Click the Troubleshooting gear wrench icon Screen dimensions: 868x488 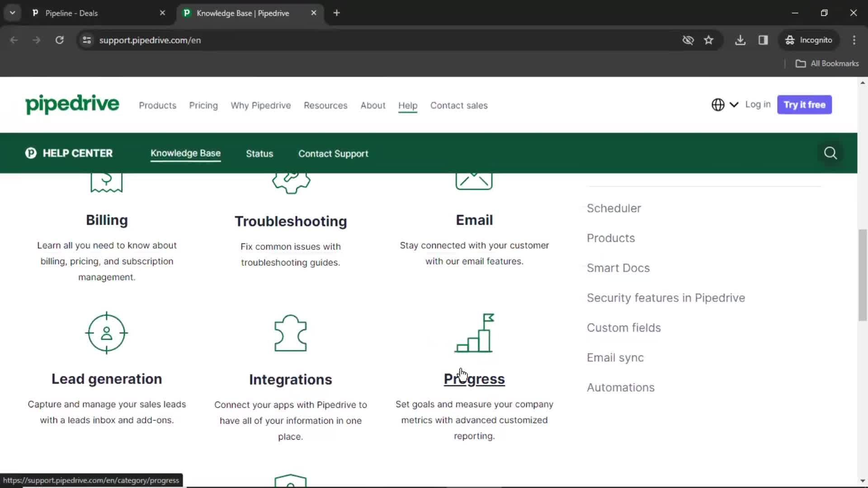291,183
